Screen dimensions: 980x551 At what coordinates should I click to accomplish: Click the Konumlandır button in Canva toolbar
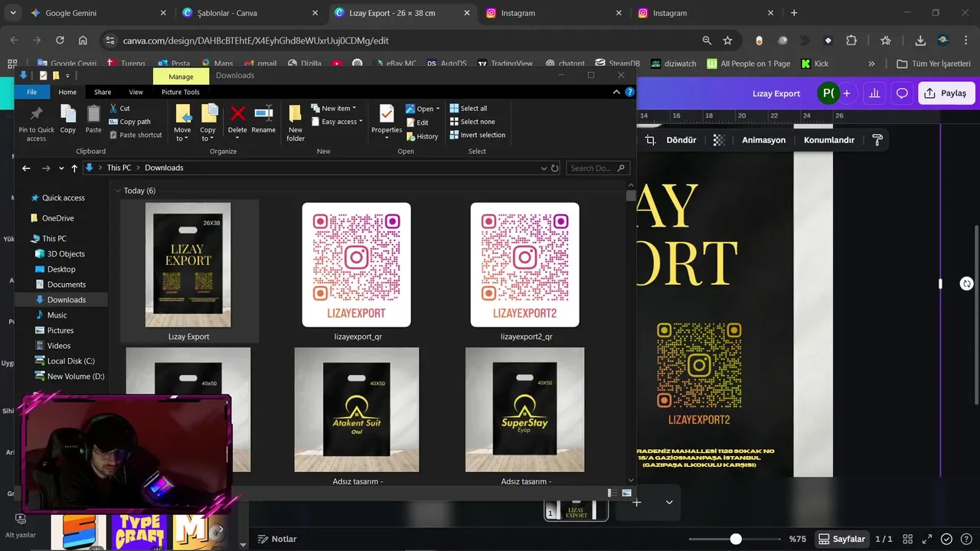829,140
